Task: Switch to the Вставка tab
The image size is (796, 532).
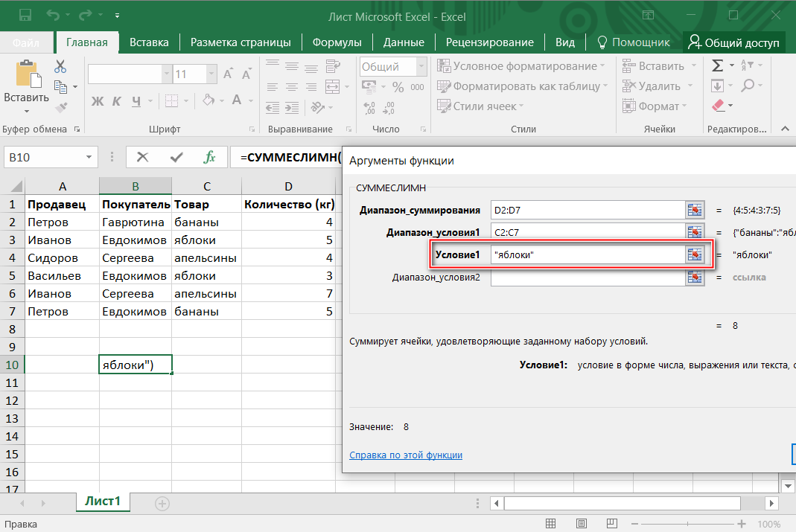Action: tap(149, 42)
